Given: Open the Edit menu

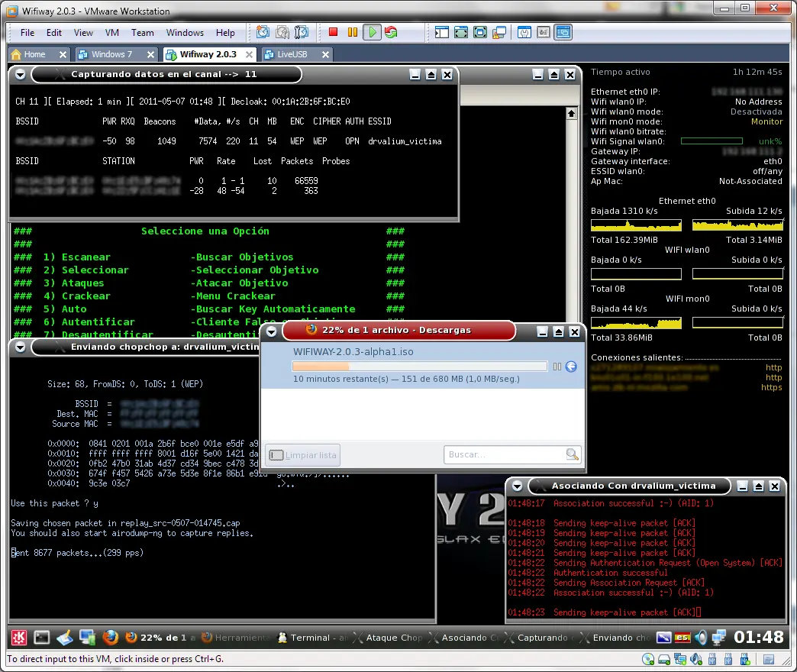Looking at the screenshot, I should 54,33.
